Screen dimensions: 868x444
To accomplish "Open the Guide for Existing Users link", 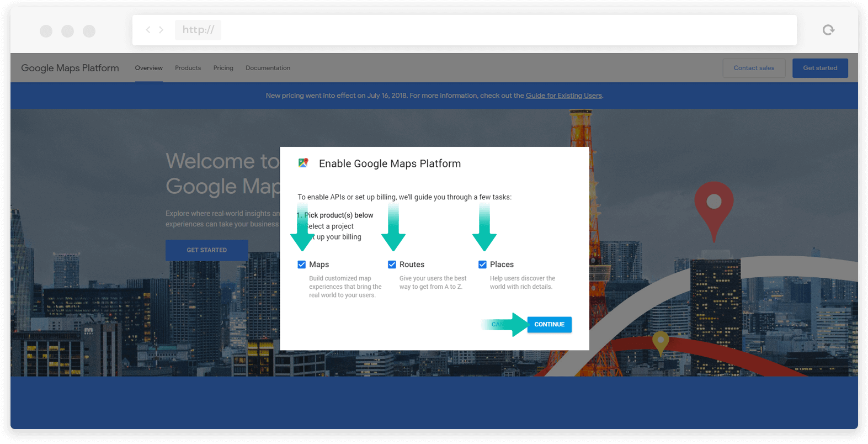I will tap(563, 96).
